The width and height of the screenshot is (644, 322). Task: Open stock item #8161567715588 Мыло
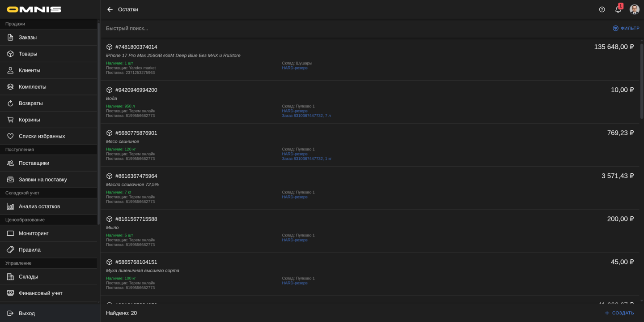(x=136, y=219)
